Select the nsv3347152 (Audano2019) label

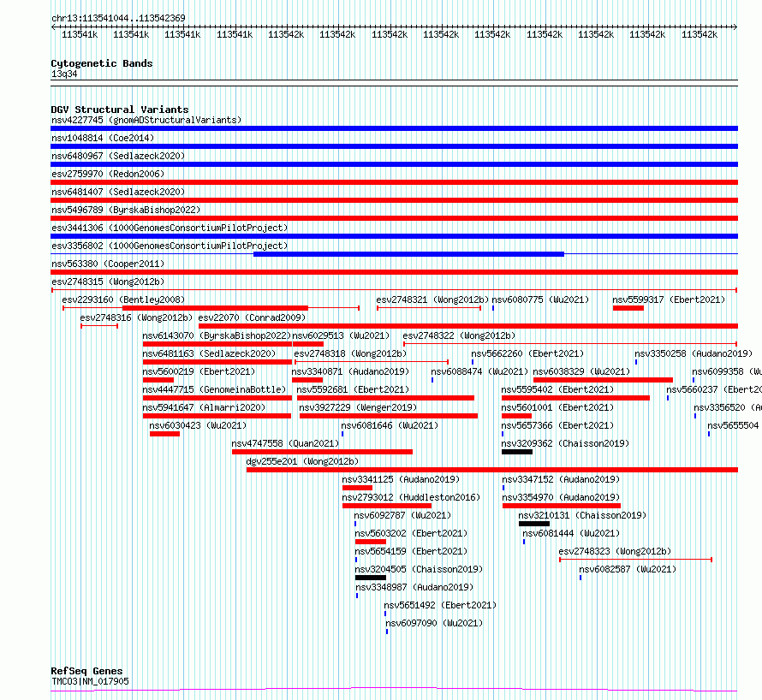561,479
